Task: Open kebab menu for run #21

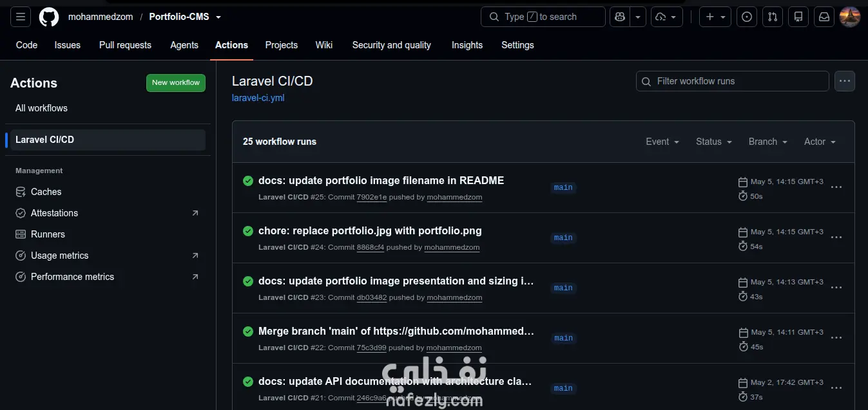Action: point(836,388)
